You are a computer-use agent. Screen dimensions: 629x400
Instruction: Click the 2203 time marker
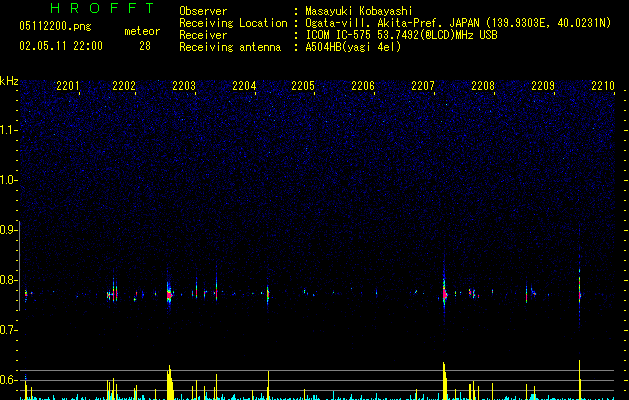point(184,86)
